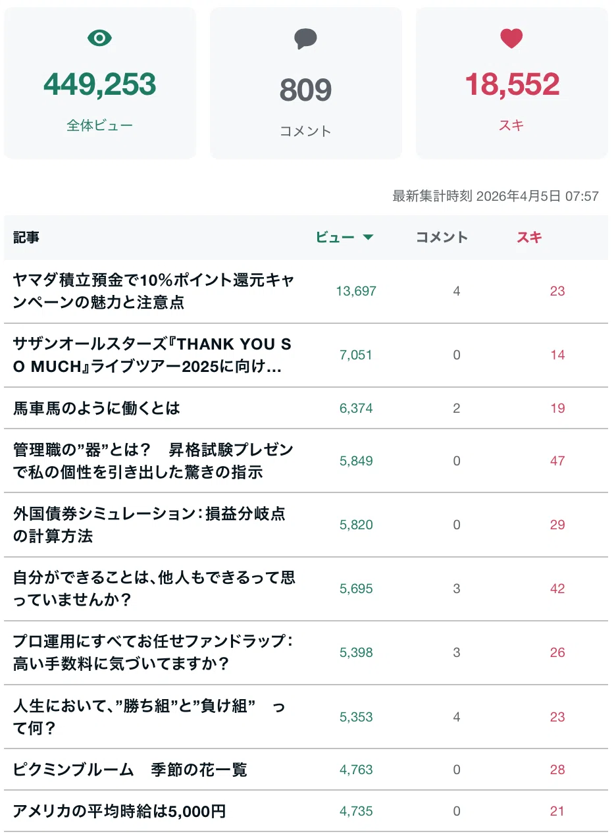Click the green eye views icon
Screen dimensions: 616x840
(99, 38)
